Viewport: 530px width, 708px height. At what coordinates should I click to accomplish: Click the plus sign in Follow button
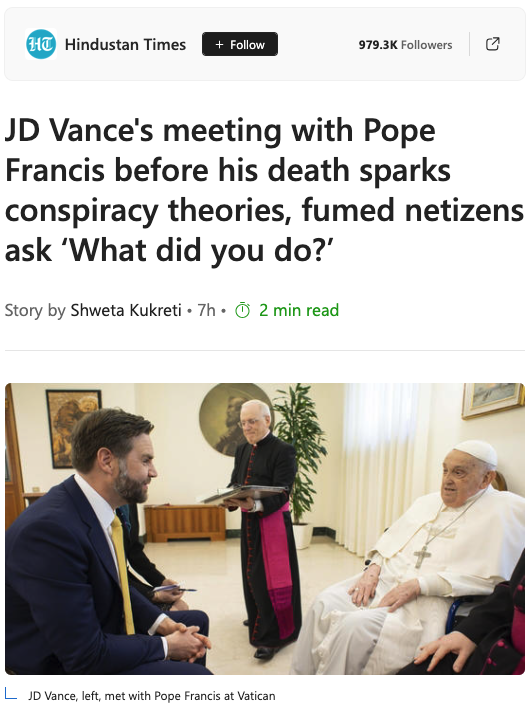click(219, 44)
